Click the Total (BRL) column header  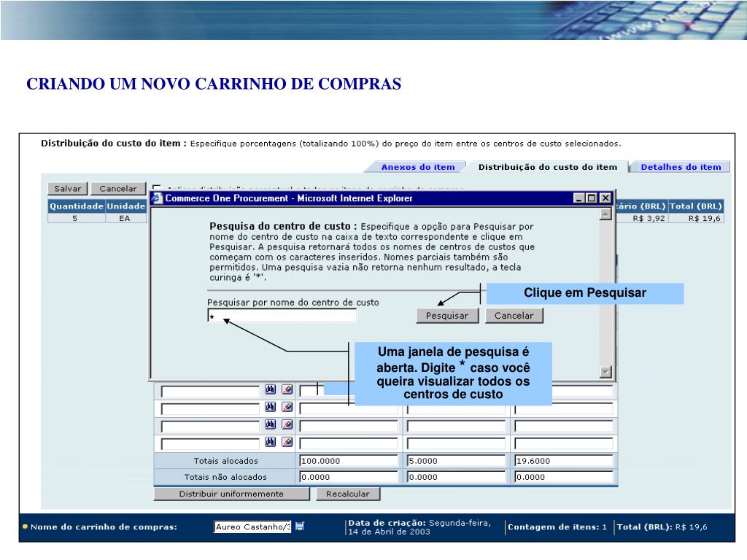click(696, 206)
